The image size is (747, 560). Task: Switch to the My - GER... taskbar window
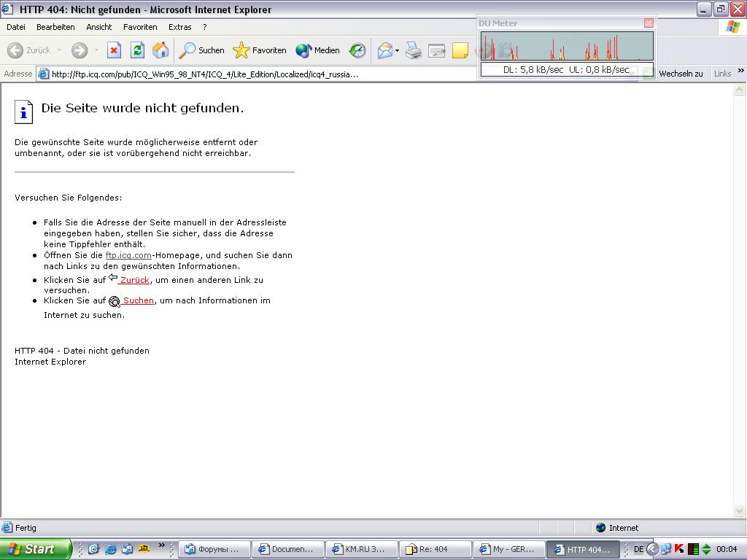(509, 549)
